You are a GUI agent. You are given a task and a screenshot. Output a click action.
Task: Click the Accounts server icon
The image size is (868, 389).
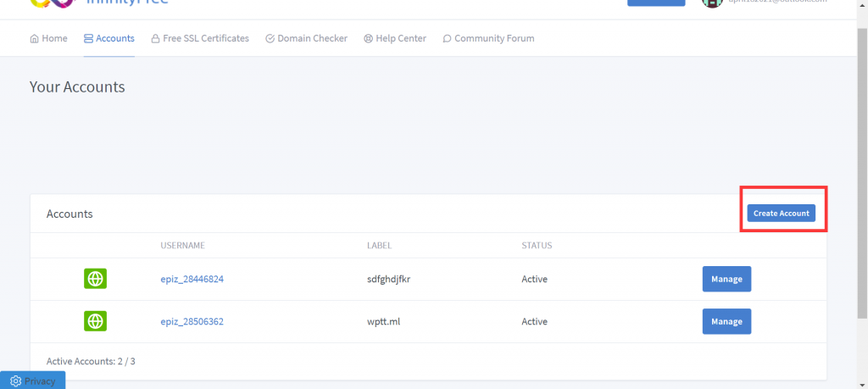click(x=88, y=39)
